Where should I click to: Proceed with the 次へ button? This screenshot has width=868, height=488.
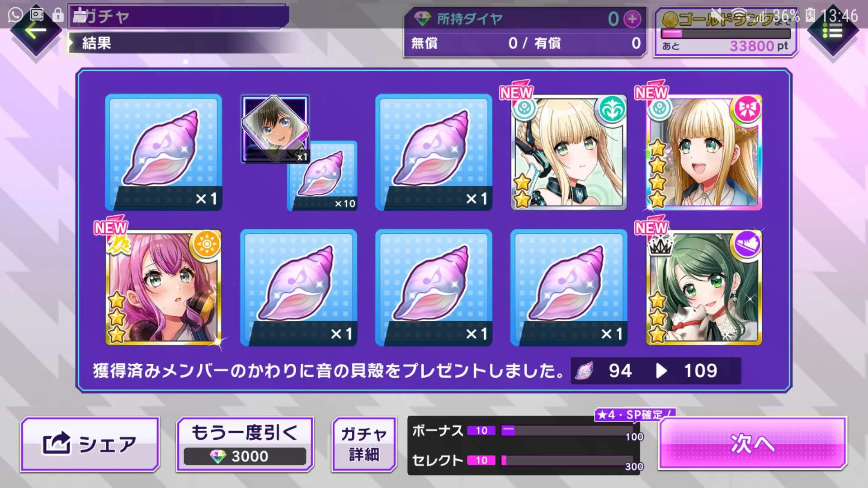(x=752, y=443)
